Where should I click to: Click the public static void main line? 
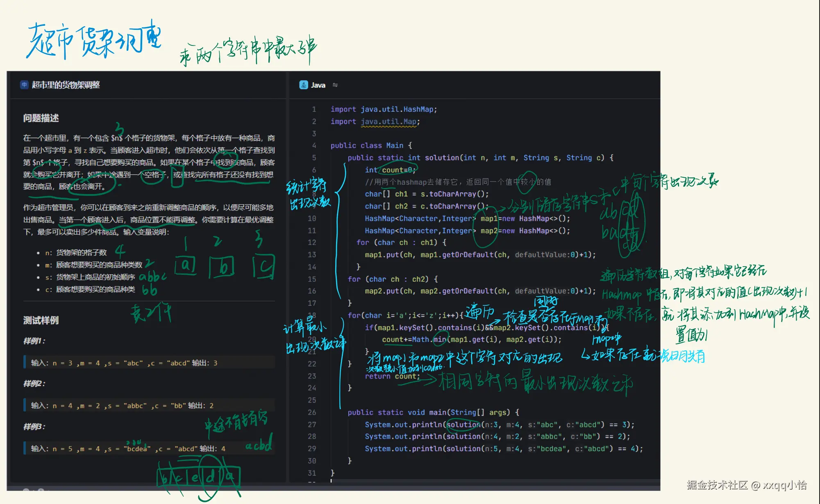(x=433, y=412)
